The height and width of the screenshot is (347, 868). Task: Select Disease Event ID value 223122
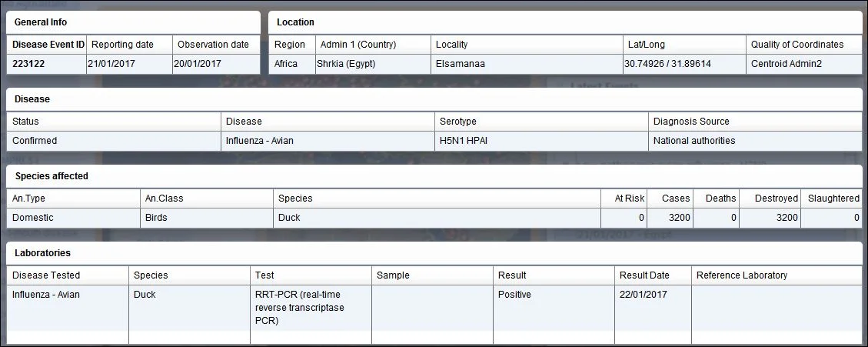46,64
